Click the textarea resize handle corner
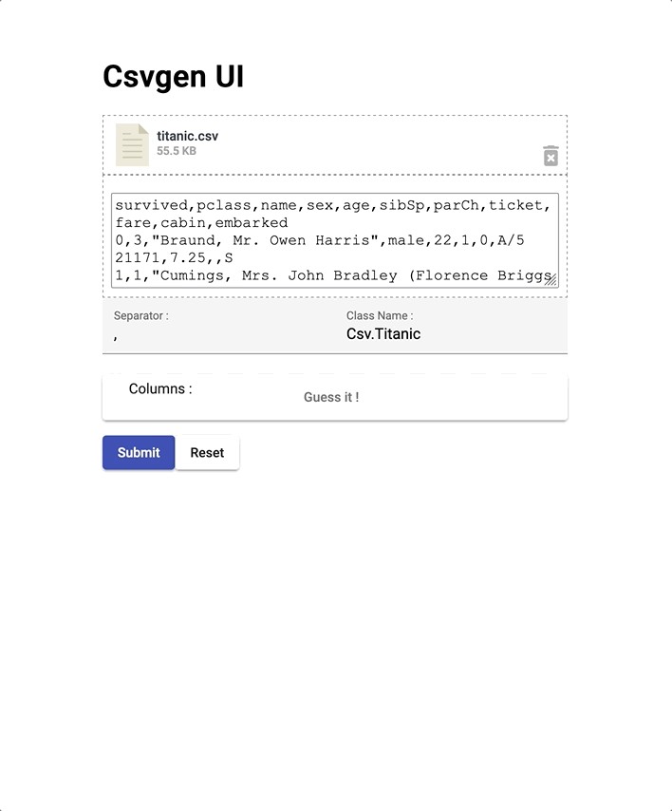This screenshot has width=672, height=811. (551, 280)
